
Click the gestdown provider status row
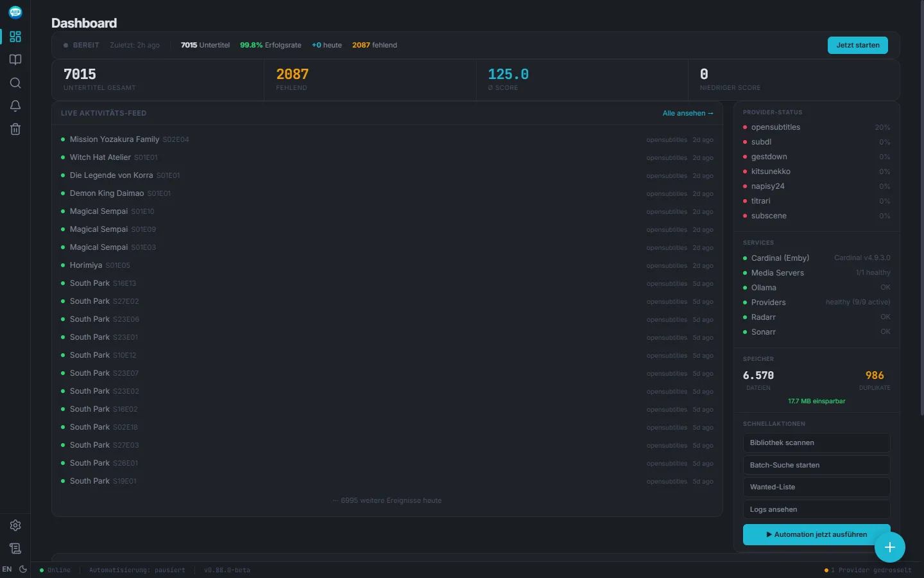pyautogui.click(x=816, y=157)
